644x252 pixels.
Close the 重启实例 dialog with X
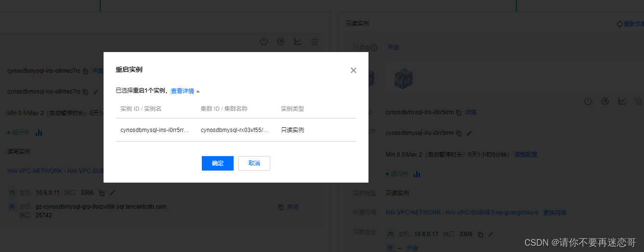click(354, 70)
